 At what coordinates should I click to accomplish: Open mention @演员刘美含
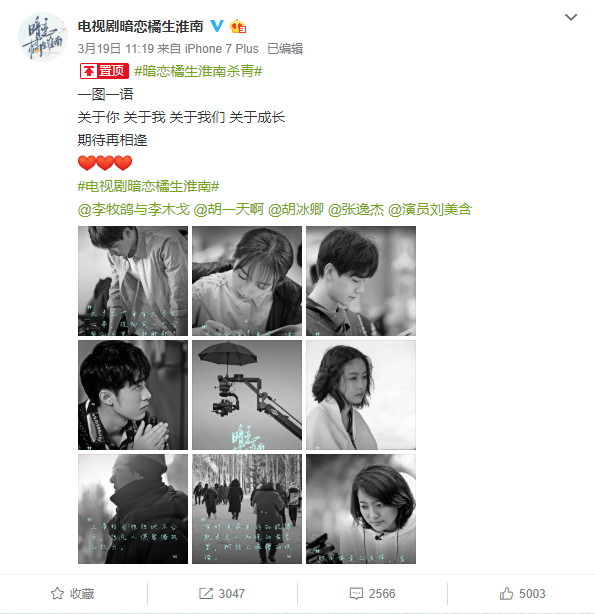[x=430, y=209]
